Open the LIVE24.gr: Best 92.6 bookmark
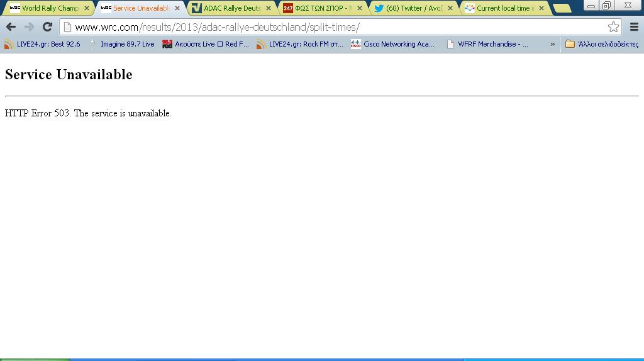 click(43, 44)
